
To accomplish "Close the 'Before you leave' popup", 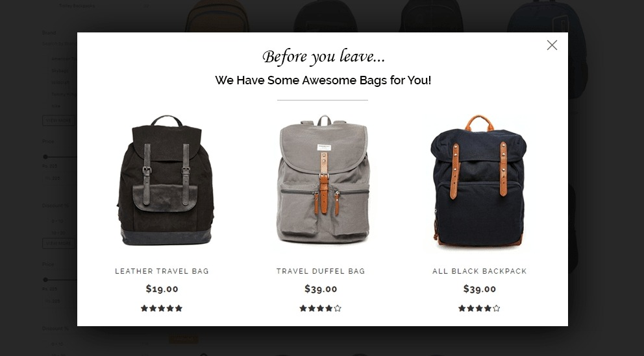I will point(552,45).
